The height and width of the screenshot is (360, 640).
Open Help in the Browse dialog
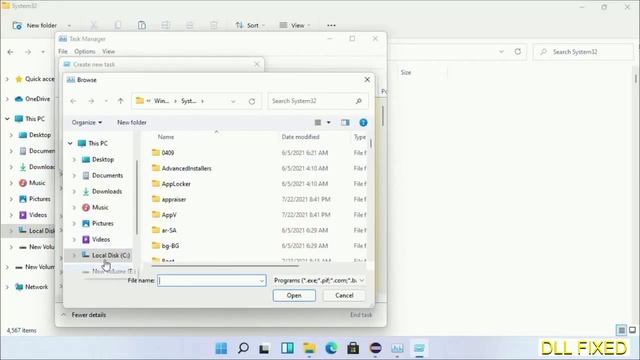click(x=363, y=122)
